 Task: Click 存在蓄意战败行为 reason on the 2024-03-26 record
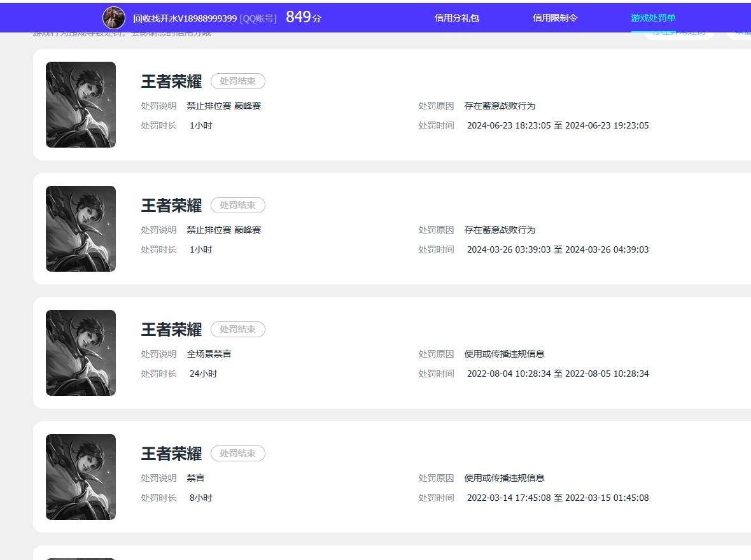[500, 230]
